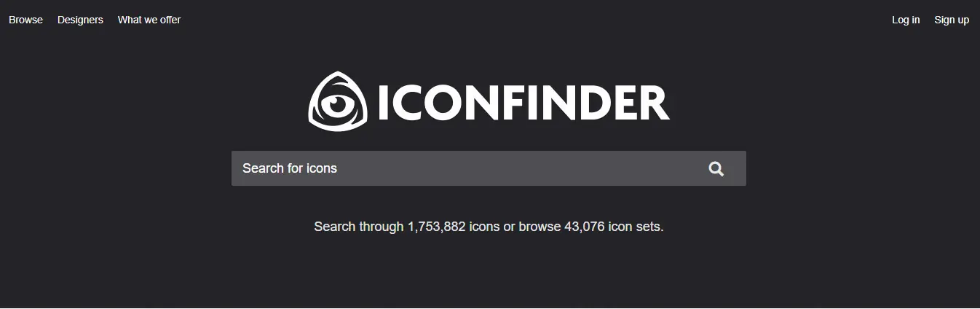Click the "Search for icons" placeholder text

290,168
